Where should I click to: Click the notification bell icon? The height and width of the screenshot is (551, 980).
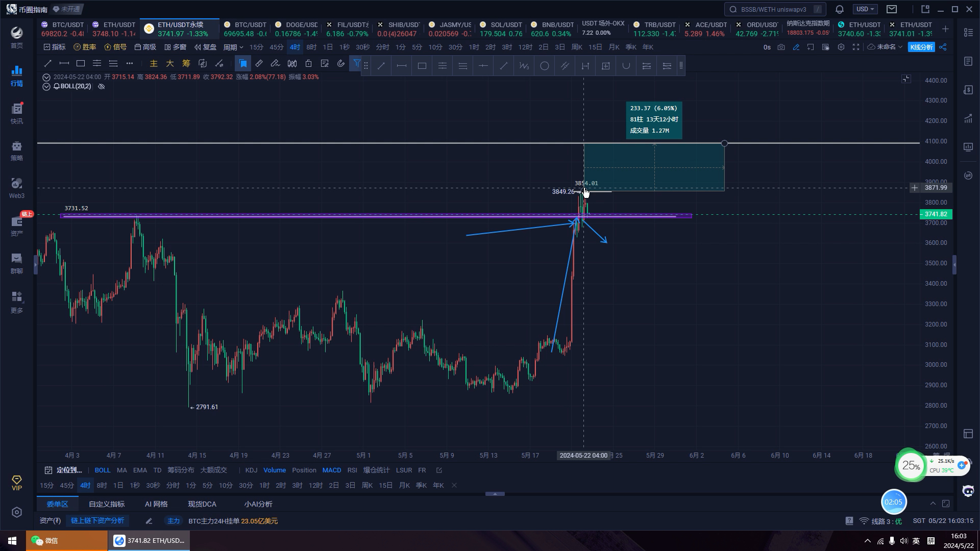click(840, 9)
